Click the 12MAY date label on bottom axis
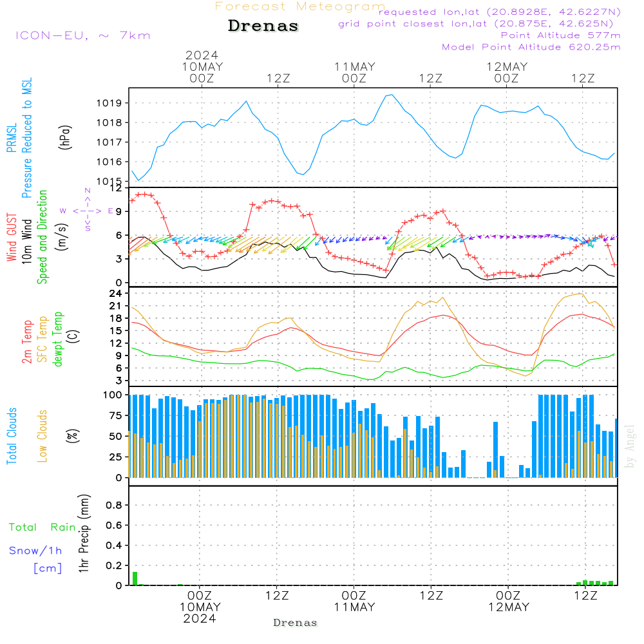This screenshot has width=644, height=644. (508, 607)
